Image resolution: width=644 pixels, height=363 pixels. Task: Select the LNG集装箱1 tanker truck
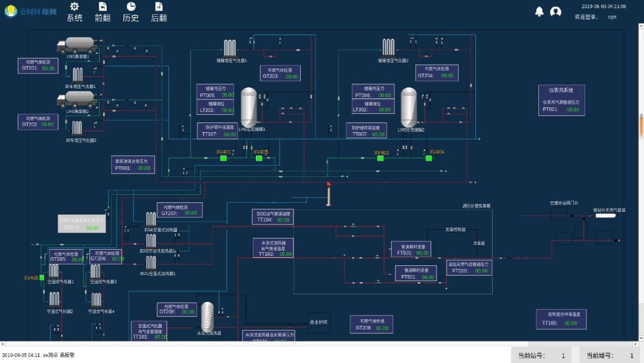77,45
